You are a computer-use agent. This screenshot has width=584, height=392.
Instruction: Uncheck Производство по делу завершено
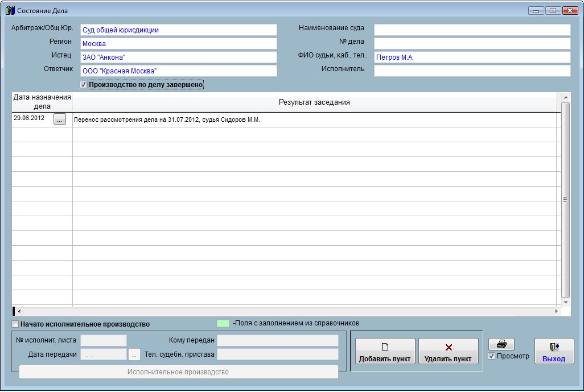tap(84, 85)
